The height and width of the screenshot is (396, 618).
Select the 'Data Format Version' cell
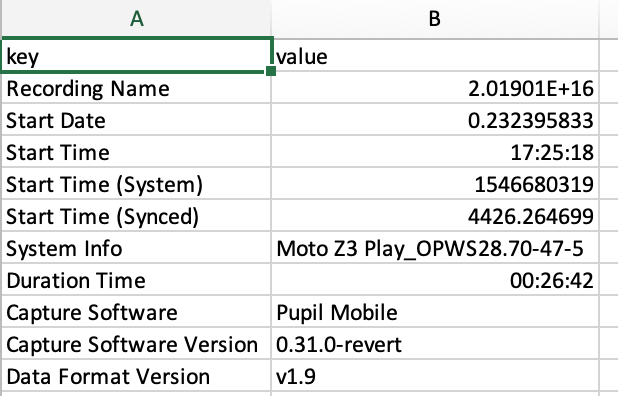[x=136, y=376]
